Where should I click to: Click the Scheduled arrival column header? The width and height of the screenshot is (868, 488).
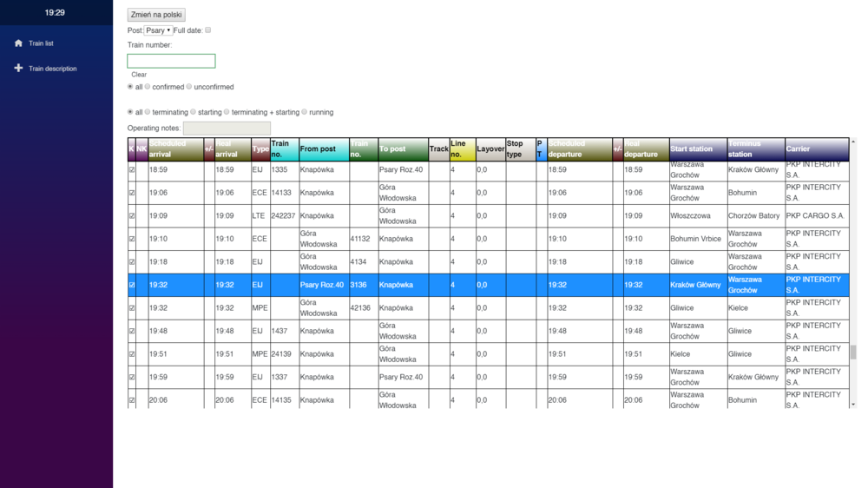[175, 149]
